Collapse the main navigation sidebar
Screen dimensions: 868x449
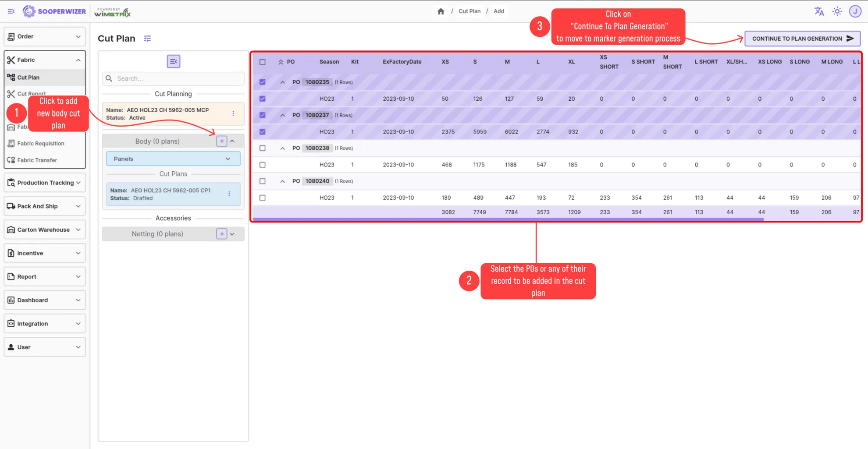tap(11, 11)
